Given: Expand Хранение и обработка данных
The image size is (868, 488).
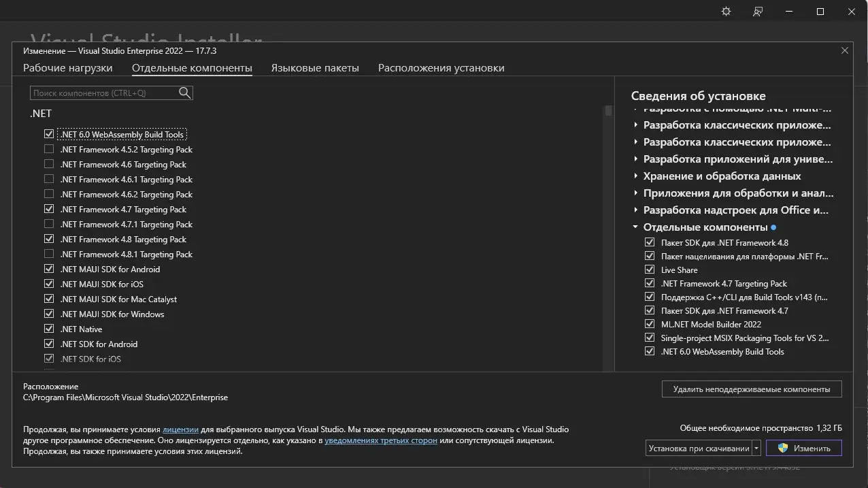Looking at the screenshot, I should [635, 176].
